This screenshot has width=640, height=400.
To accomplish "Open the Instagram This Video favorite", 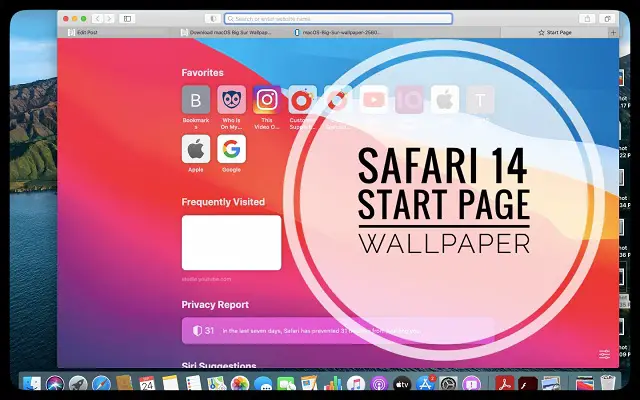I will 267,100.
